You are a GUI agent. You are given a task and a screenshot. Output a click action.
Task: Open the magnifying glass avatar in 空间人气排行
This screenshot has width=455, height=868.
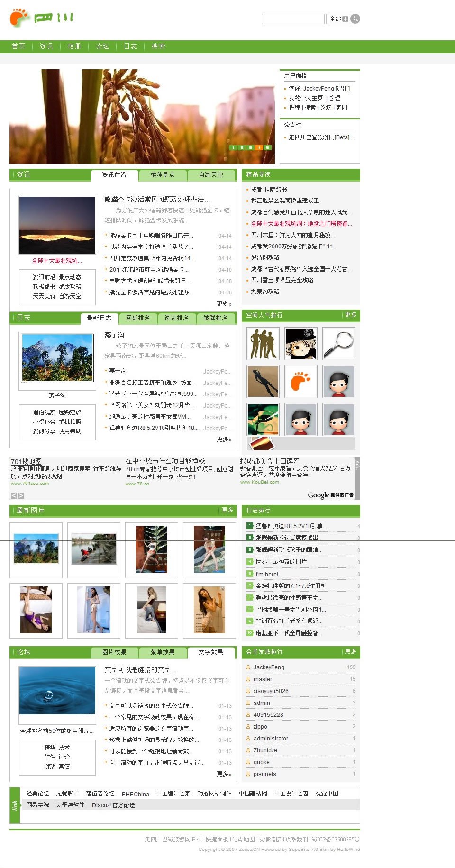[339, 344]
